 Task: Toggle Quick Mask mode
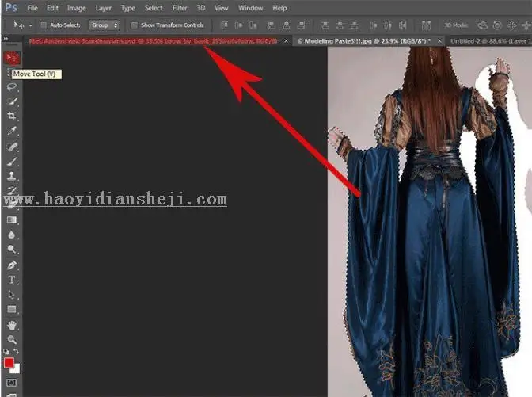12,383
